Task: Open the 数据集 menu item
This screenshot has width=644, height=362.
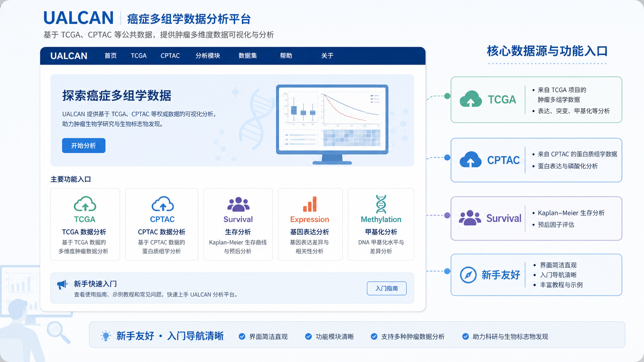Action: [x=248, y=56]
